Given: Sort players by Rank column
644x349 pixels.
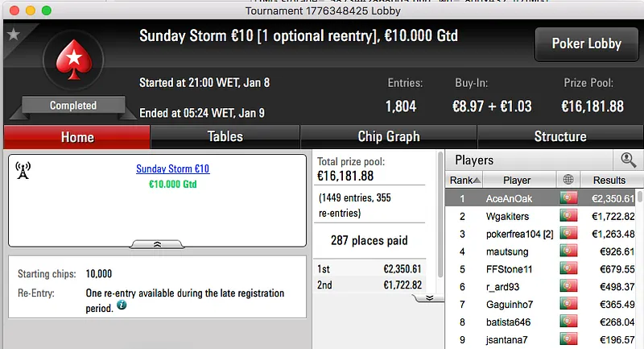Looking at the screenshot, I should click(x=464, y=180).
